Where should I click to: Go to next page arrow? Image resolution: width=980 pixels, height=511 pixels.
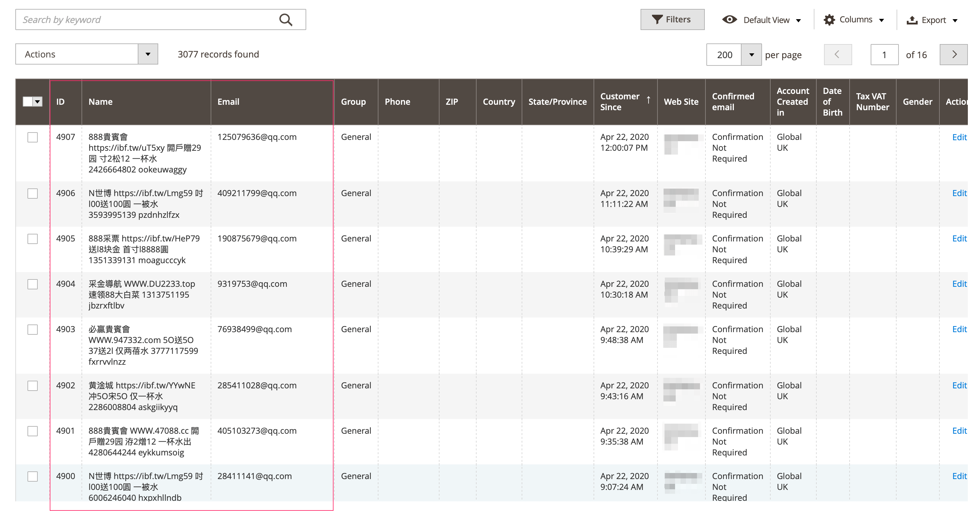point(953,55)
